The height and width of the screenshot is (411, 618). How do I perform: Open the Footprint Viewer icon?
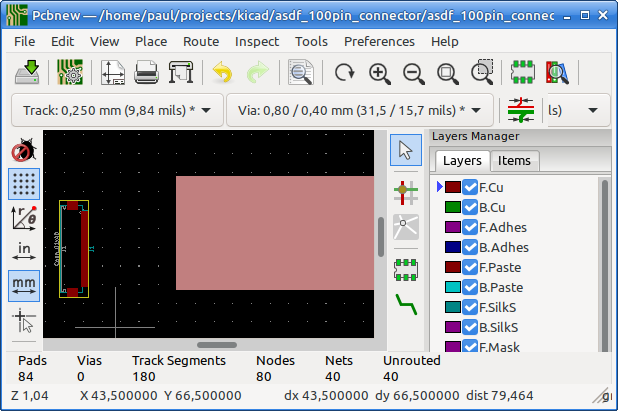click(557, 72)
